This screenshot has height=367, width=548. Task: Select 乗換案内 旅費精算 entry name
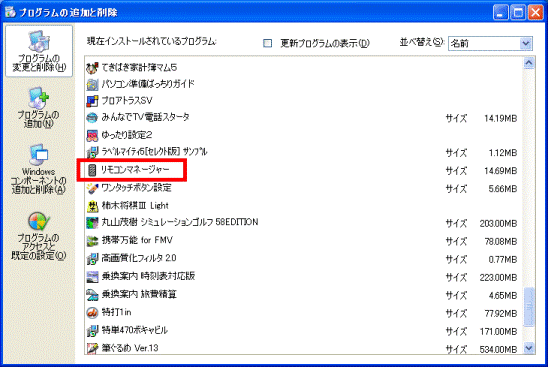139,294
